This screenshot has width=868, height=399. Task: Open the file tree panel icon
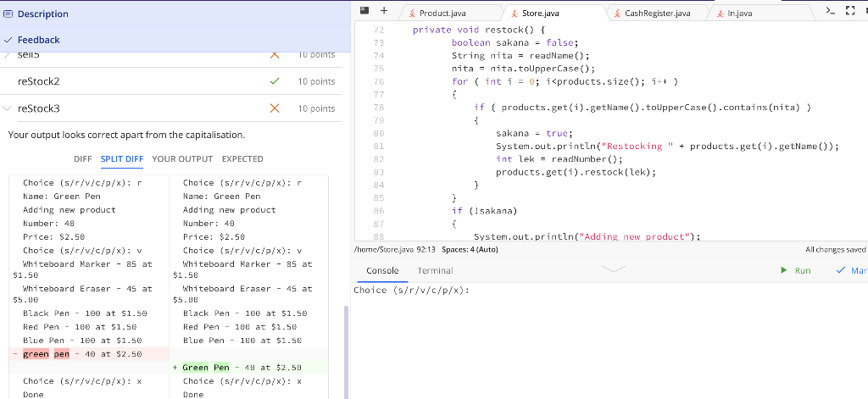pyautogui.click(x=364, y=10)
